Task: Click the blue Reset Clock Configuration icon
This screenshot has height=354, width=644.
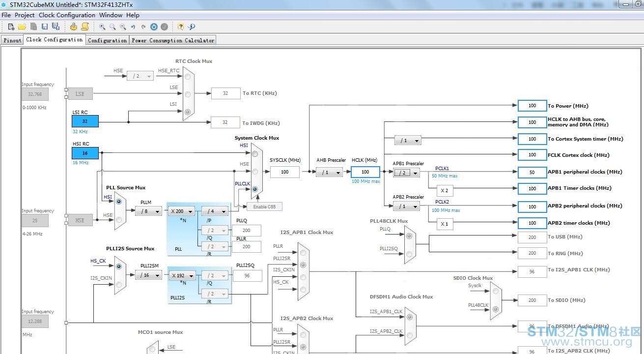Action: 154,27
